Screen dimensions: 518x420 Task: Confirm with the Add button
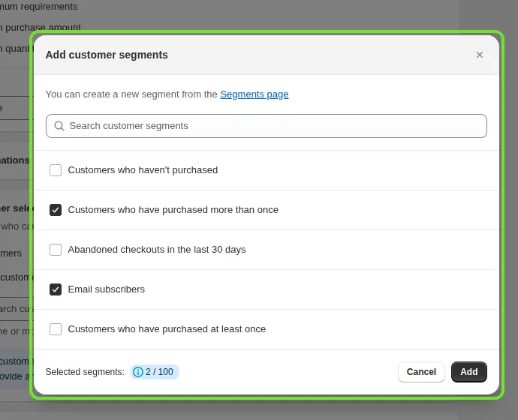[x=468, y=372]
